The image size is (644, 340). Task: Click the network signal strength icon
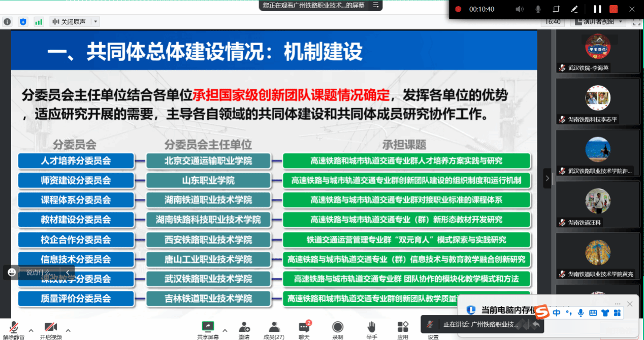click(39, 22)
